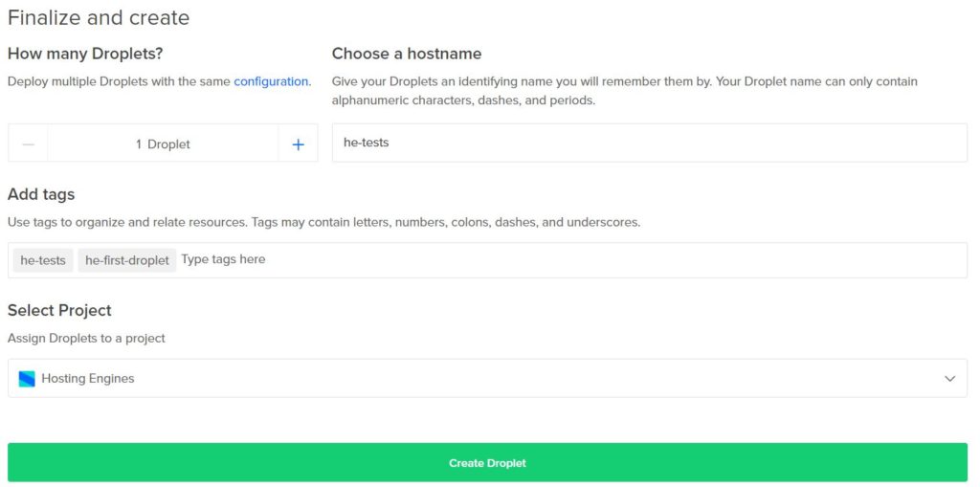Click the tags usage description text

[x=323, y=222]
